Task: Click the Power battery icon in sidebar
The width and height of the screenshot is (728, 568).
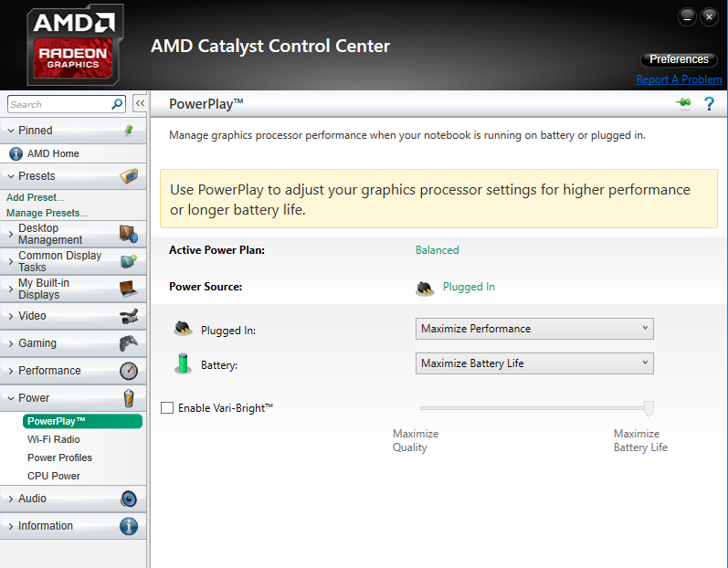Action: point(129,398)
